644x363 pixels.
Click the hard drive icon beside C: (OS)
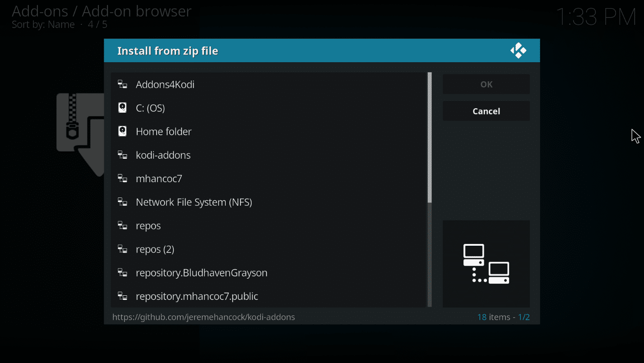[122, 108]
